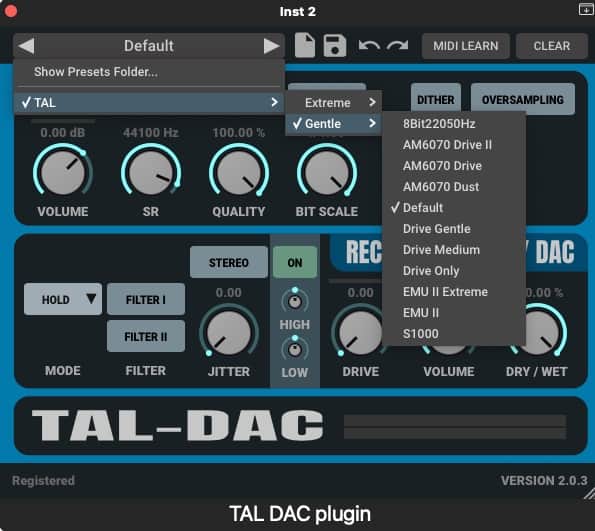Save preset with floppy disk icon
Screen dimensions: 595x531
click(x=334, y=46)
